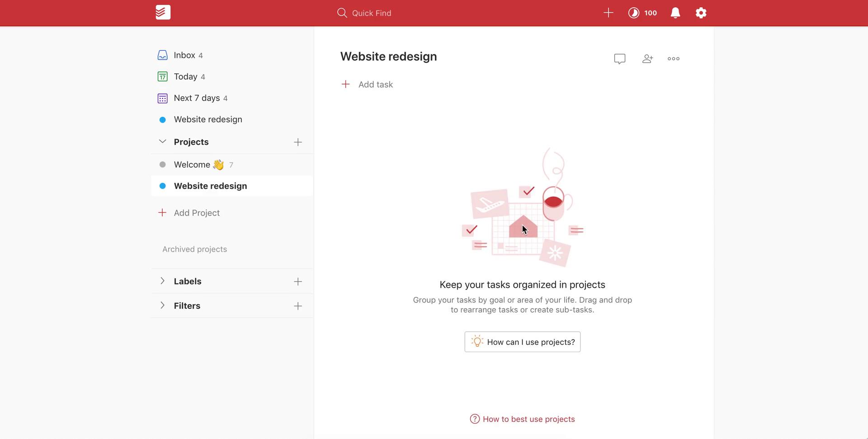Open project more options ellipsis
The image size is (868, 439).
pos(674,58)
